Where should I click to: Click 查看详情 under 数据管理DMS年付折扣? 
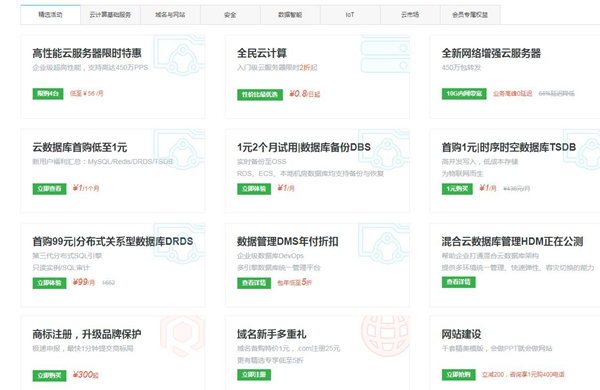coord(254,283)
